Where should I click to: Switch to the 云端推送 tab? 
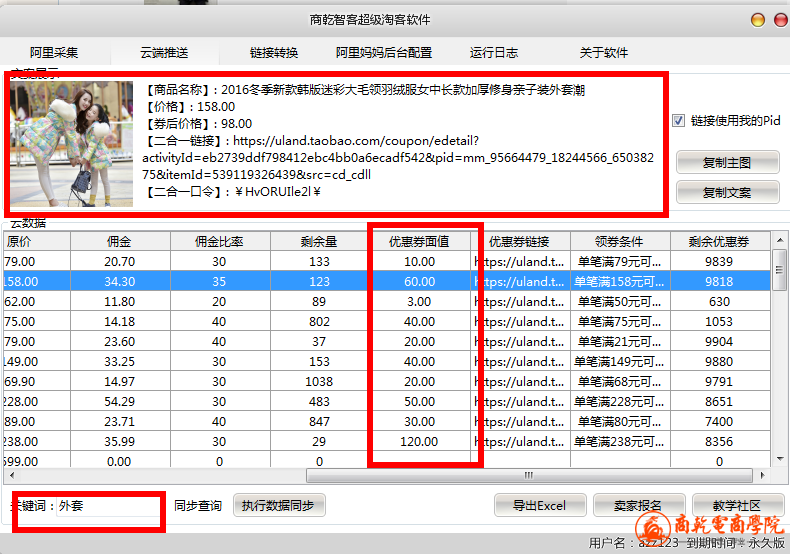point(164,52)
